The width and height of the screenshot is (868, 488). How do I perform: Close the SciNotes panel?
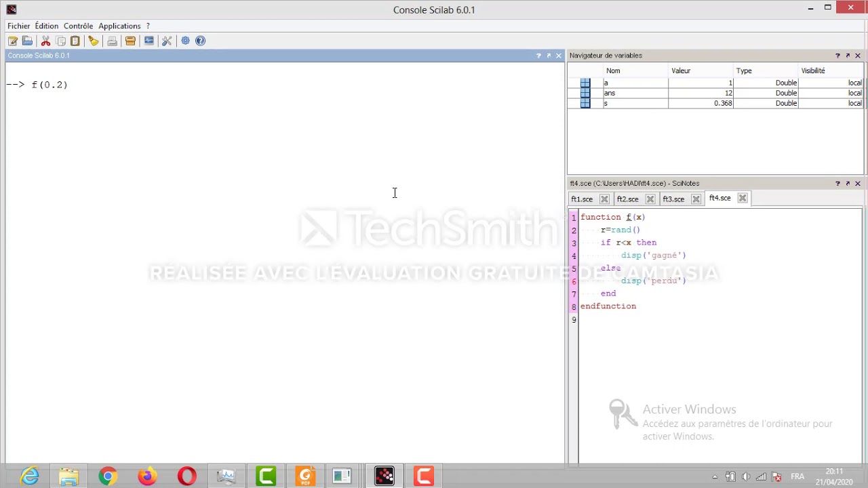click(858, 183)
